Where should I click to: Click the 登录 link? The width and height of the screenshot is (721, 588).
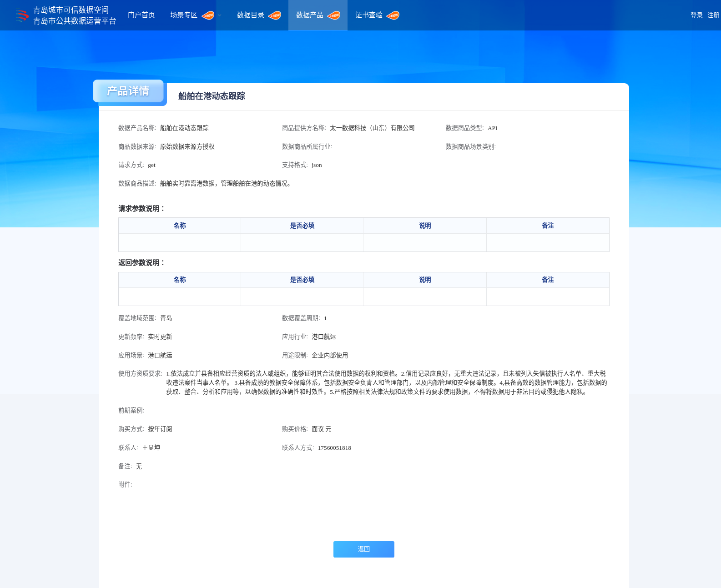(x=696, y=15)
